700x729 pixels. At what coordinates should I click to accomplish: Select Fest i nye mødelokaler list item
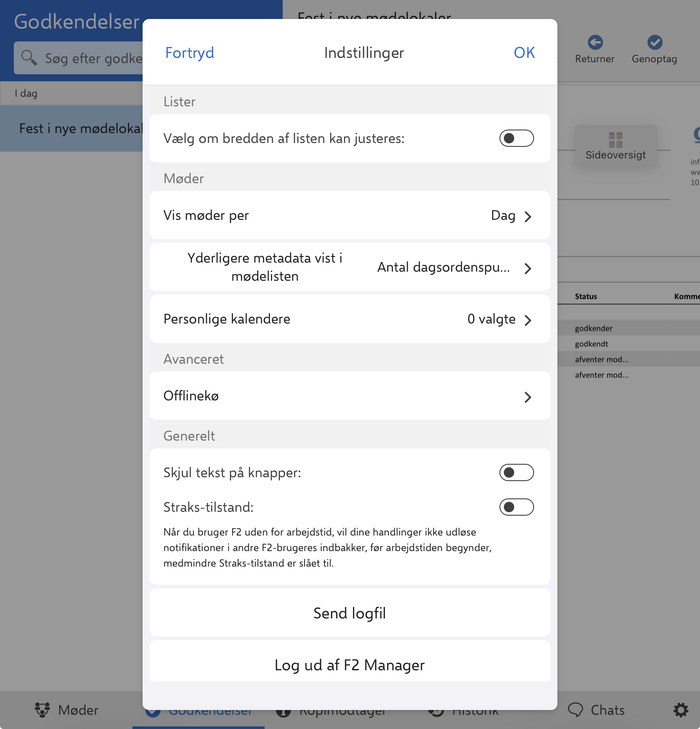pos(71,128)
